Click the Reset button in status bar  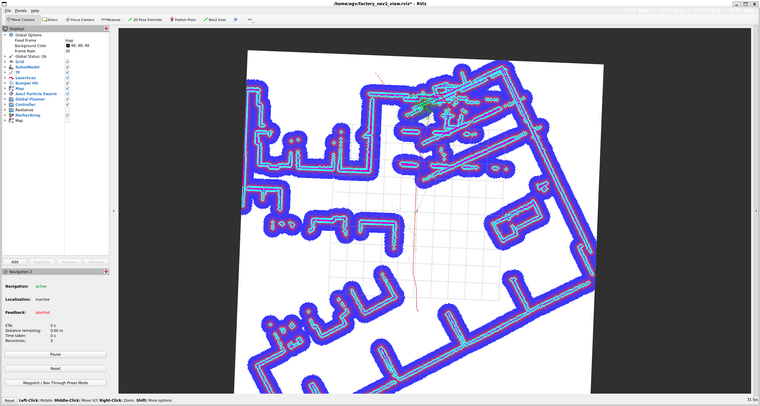10,401
